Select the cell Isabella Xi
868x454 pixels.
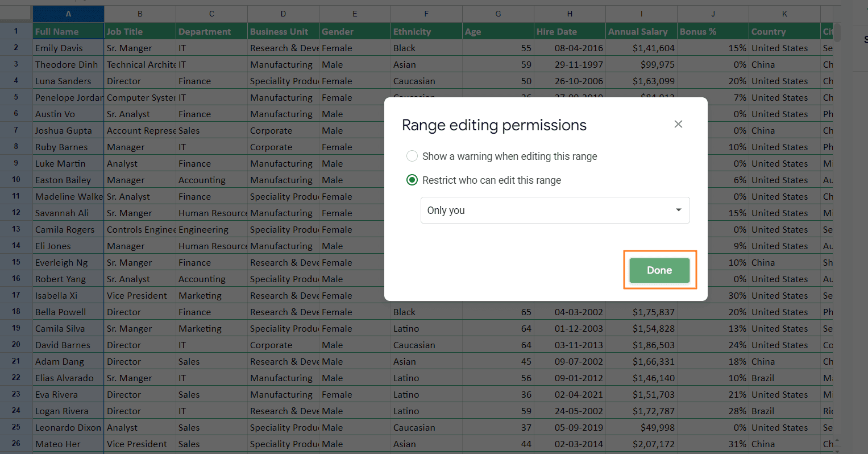(x=68, y=295)
